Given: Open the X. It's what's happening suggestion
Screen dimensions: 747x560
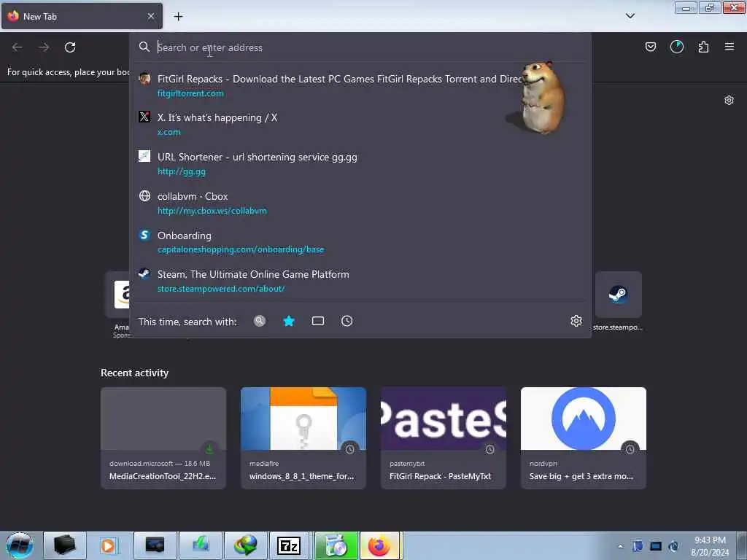Looking at the screenshot, I should click(x=360, y=124).
